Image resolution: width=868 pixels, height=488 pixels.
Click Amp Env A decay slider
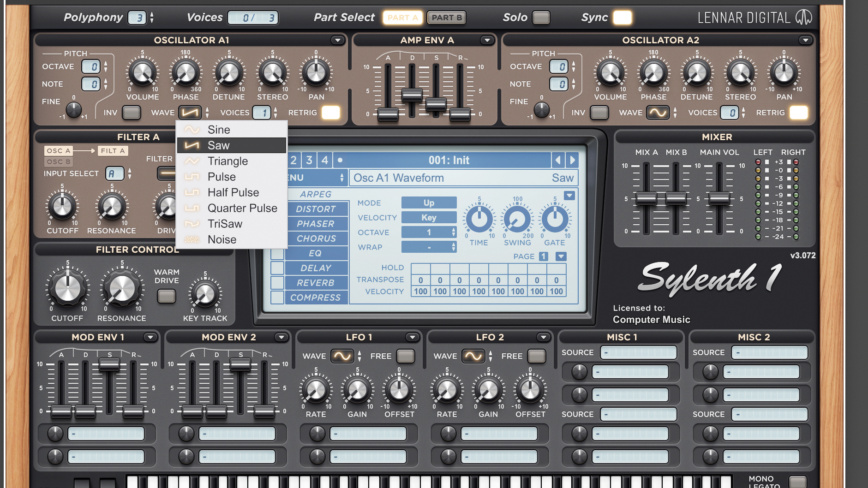click(x=412, y=95)
